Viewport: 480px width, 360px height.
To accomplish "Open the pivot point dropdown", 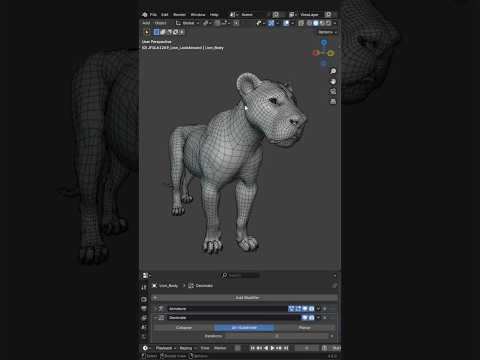I will click(206, 23).
